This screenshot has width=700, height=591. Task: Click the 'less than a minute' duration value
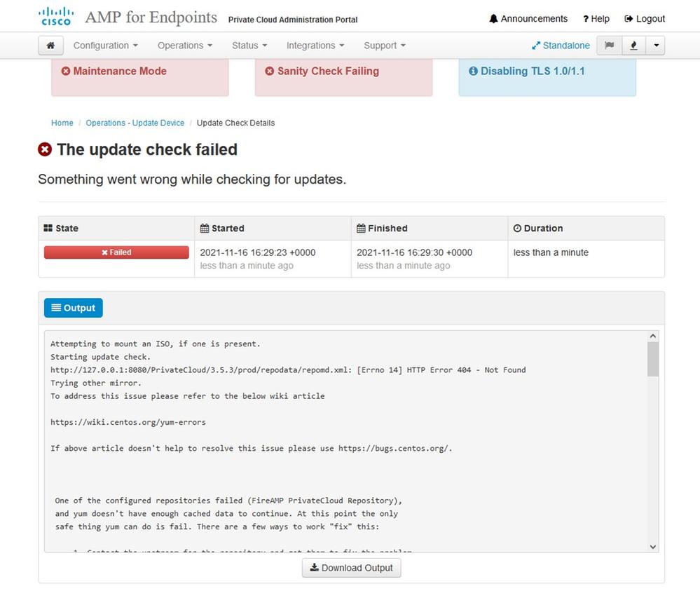pyautogui.click(x=551, y=252)
